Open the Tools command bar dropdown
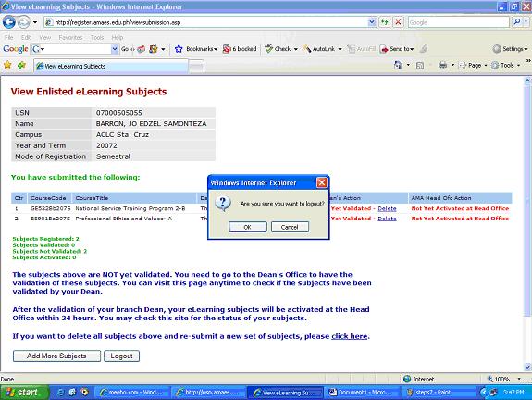The height and width of the screenshot is (400, 532). click(506, 65)
